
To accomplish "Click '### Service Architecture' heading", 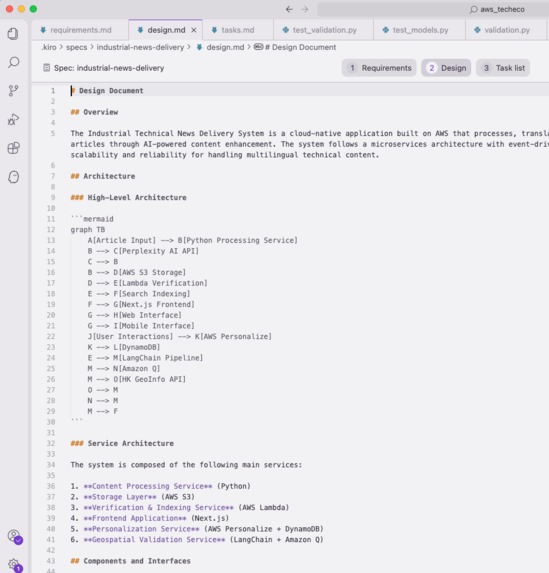I will (x=122, y=443).
